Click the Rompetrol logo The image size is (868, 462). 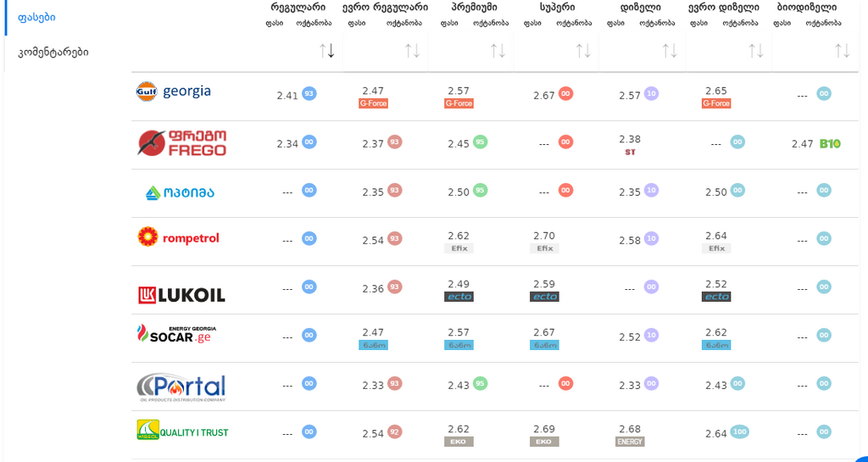[x=178, y=238]
